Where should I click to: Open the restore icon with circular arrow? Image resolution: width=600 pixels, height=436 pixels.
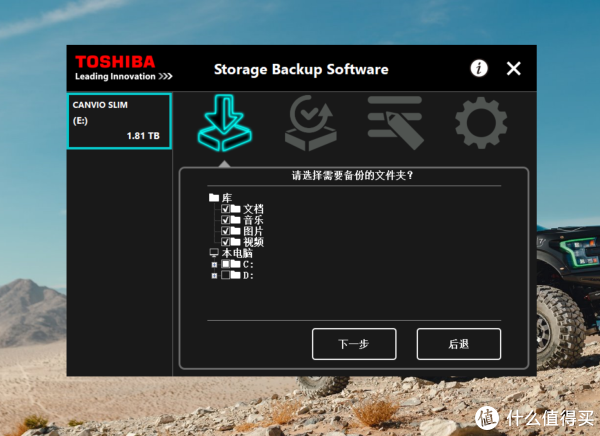pos(311,123)
